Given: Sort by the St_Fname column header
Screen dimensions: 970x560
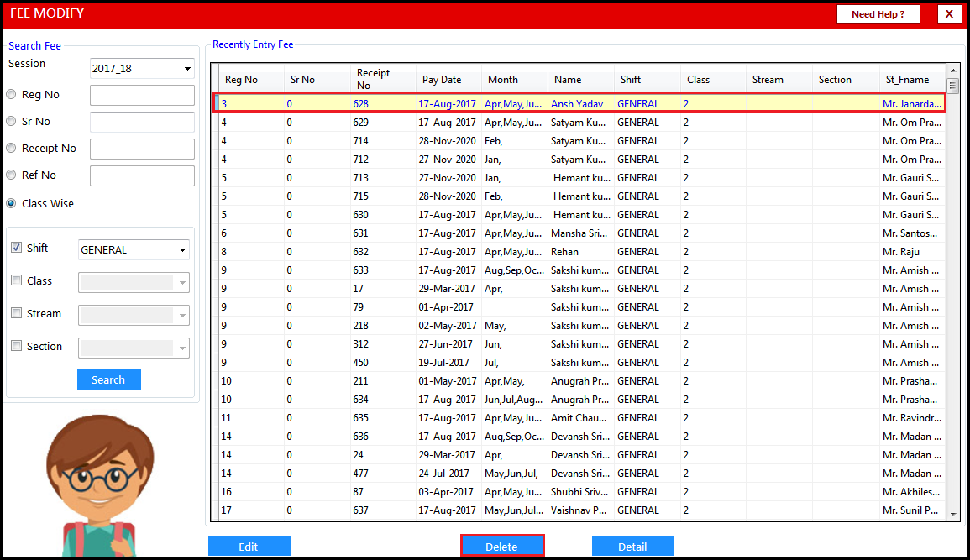Looking at the screenshot, I should (x=912, y=80).
